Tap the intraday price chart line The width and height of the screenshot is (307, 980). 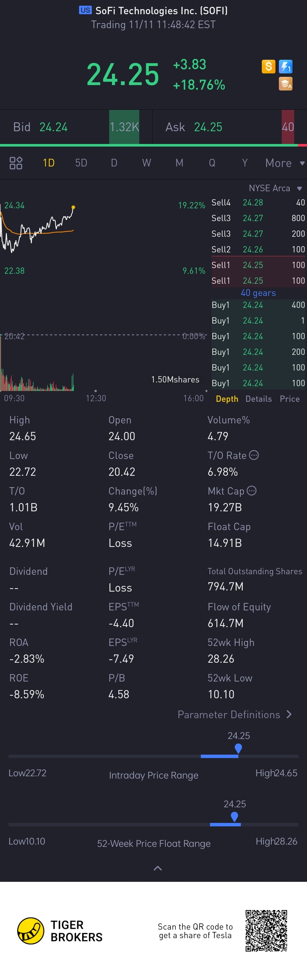tap(37, 229)
